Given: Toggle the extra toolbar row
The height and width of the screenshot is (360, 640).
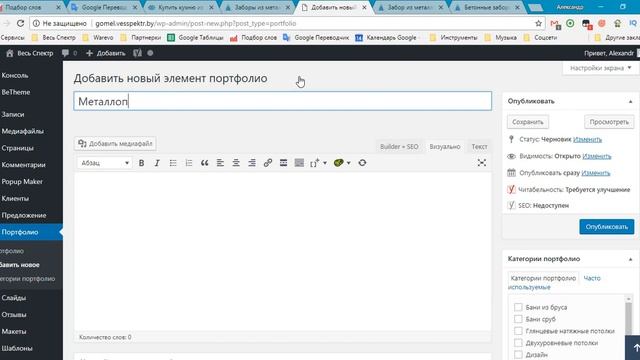Looking at the screenshot, I should click(x=299, y=163).
